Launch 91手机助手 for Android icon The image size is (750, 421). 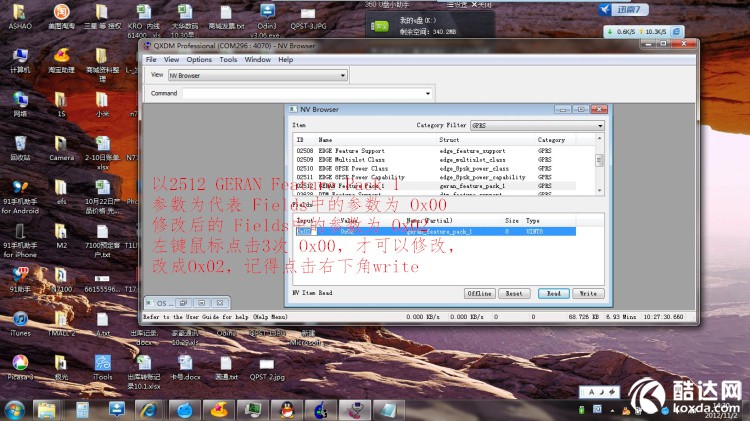[20, 197]
